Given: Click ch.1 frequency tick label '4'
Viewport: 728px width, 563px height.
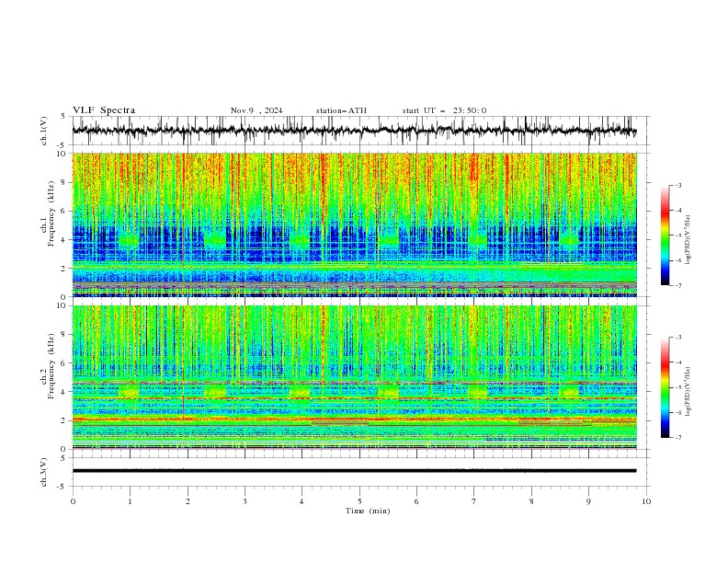Looking at the screenshot, I should click(x=64, y=240).
